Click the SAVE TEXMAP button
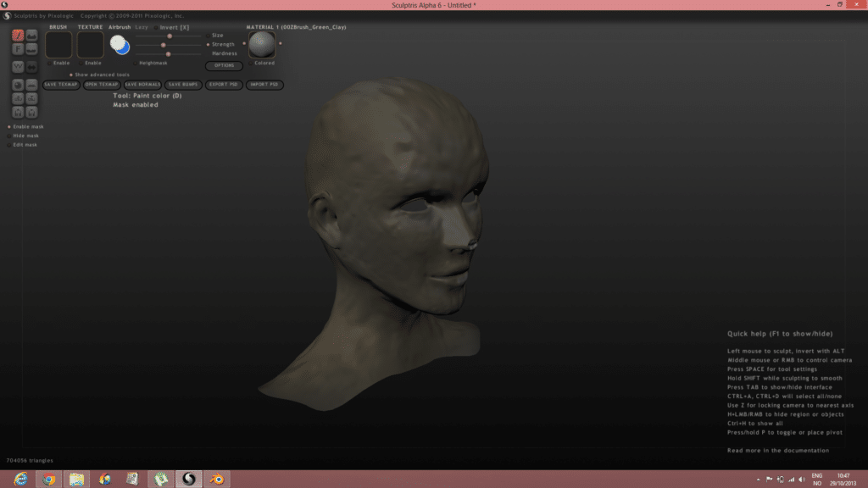This screenshot has height=488, width=868. point(62,85)
